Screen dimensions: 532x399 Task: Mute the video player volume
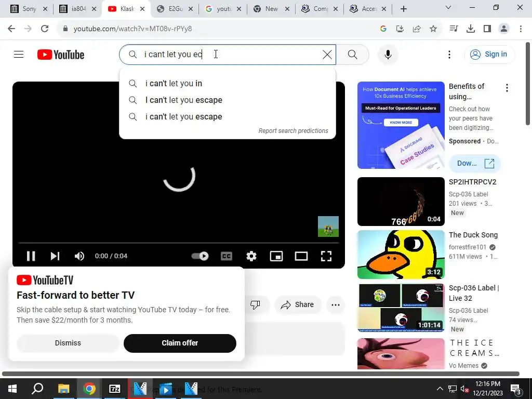click(x=79, y=256)
